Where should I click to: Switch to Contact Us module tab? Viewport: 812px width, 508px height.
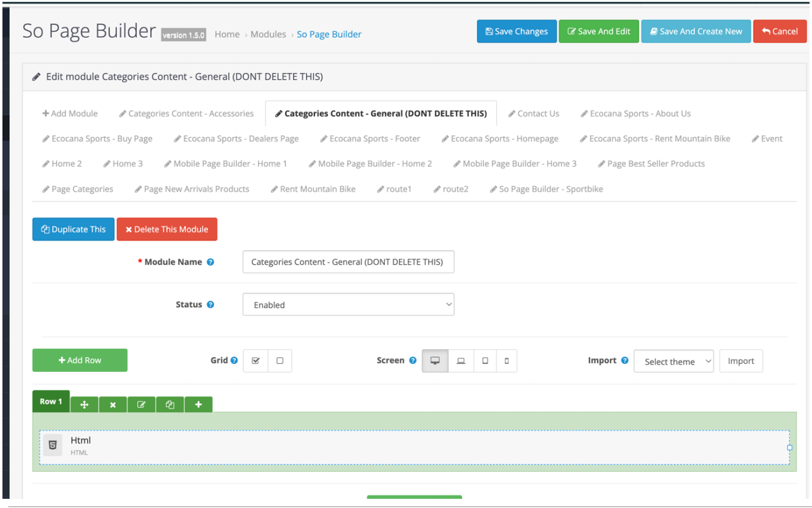(x=534, y=113)
